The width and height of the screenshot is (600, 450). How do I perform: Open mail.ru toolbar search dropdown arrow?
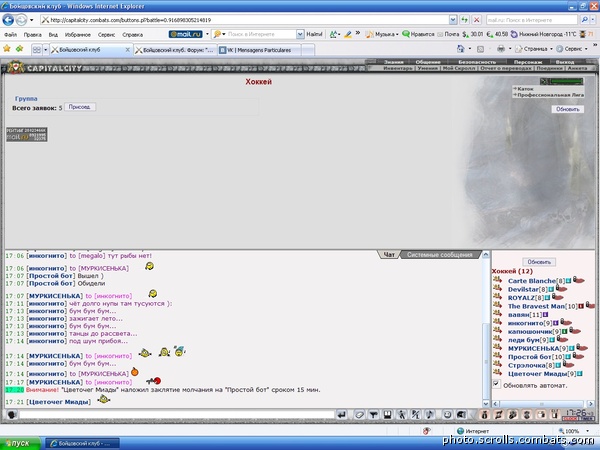pos(300,34)
